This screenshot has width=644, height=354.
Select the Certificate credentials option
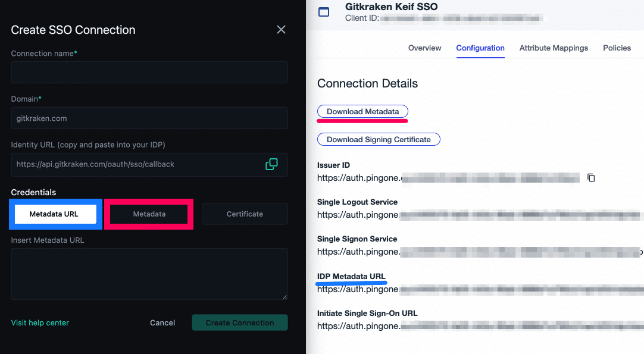(x=245, y=214)
